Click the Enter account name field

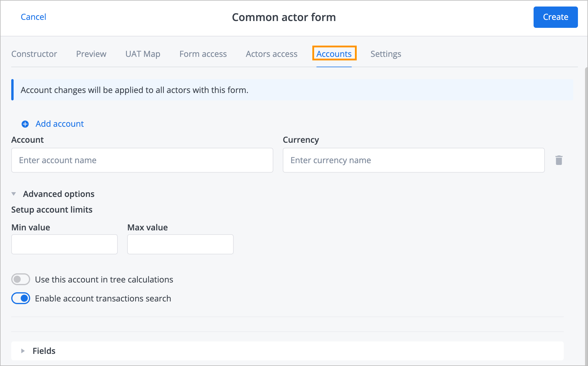pyautogui.click(x=142, y=160)
